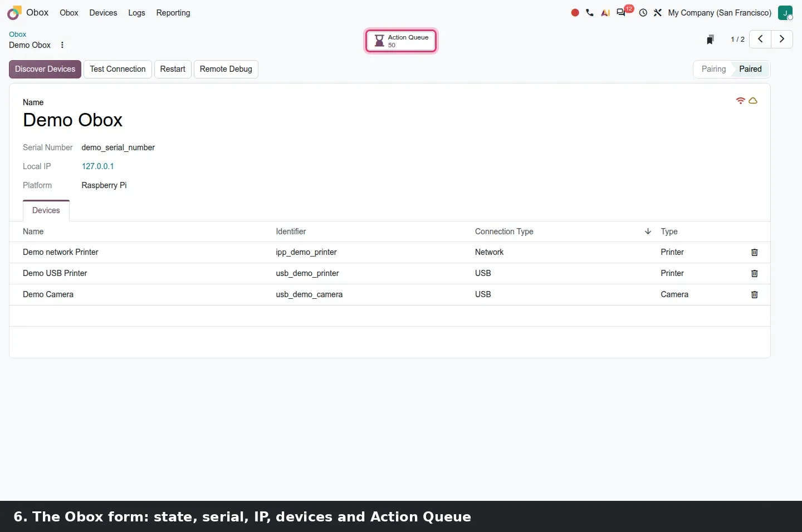The width and height of the screenshot is (802, 532).
Task: Open the kebab menu next to Demo Obox
Action: click(62, 45)
